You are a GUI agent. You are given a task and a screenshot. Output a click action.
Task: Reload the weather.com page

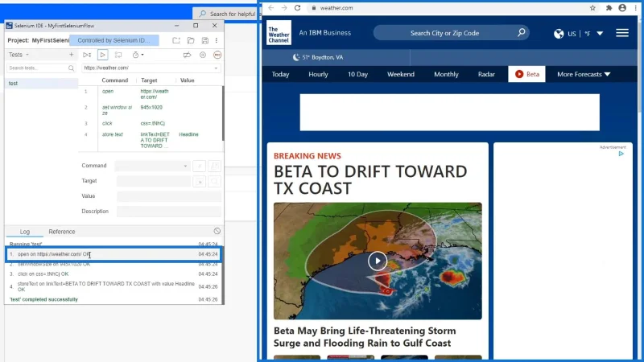click(297, 8)
